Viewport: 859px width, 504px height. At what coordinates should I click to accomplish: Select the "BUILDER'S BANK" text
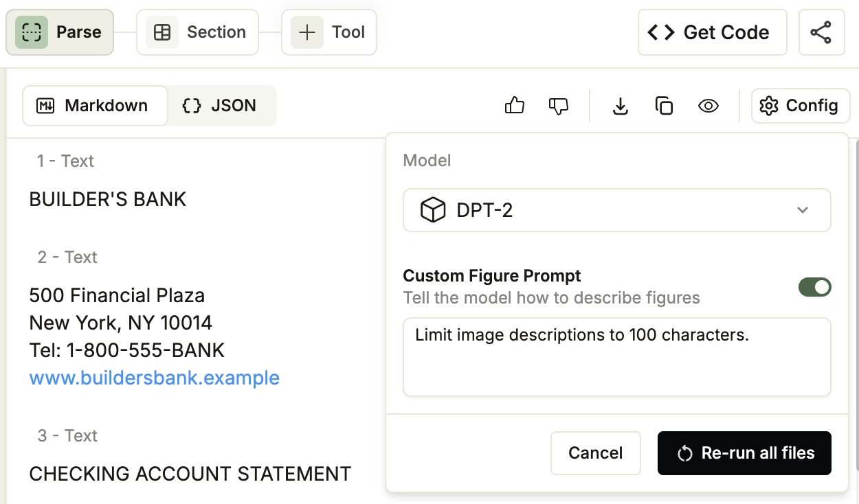[x=108, y=199]
